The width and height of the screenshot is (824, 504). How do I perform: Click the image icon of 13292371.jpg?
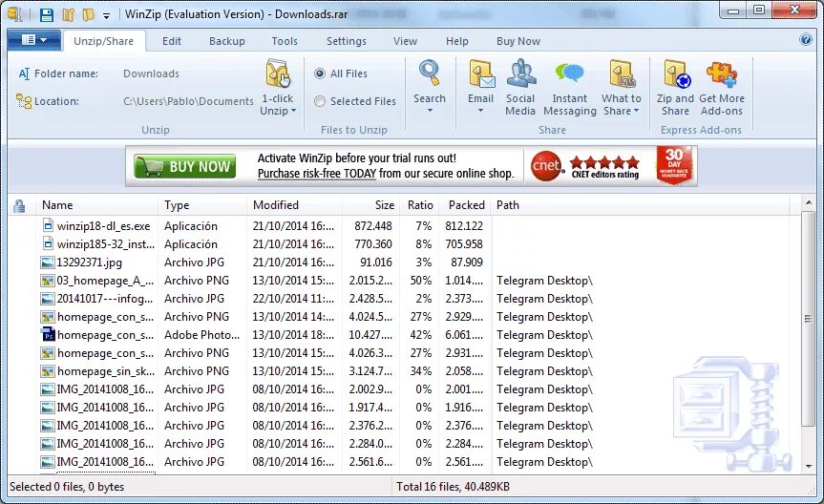[x=48, y=262]
